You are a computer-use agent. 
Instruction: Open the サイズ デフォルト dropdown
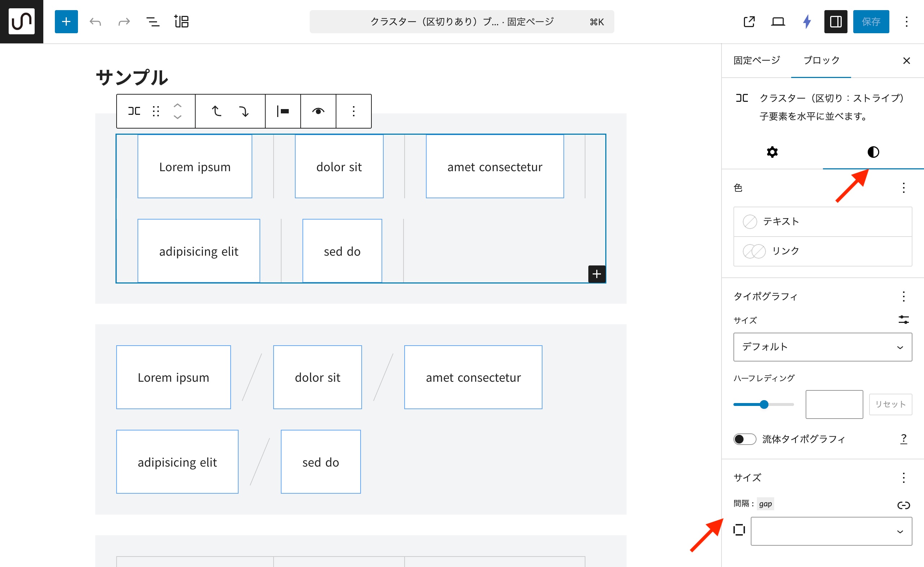click(822, 347)
